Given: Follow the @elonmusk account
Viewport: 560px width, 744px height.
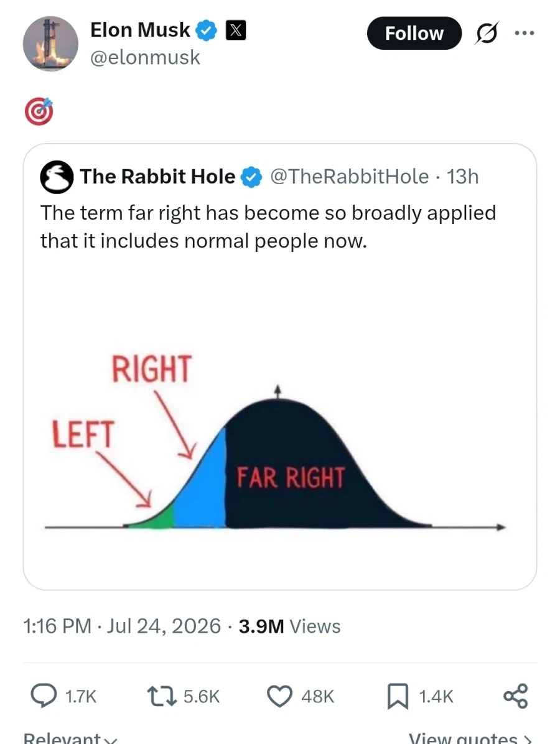Looking at the screenshot, I should (x=414, y=33).
